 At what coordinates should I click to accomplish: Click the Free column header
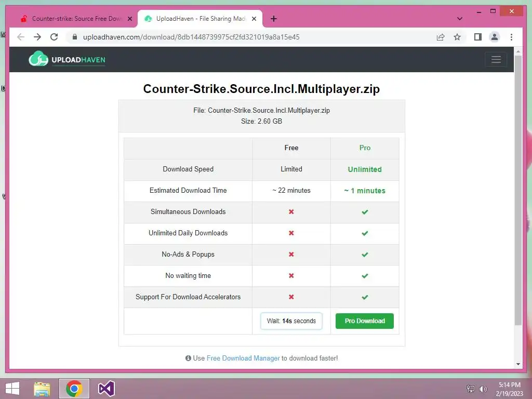coord(291,148)
